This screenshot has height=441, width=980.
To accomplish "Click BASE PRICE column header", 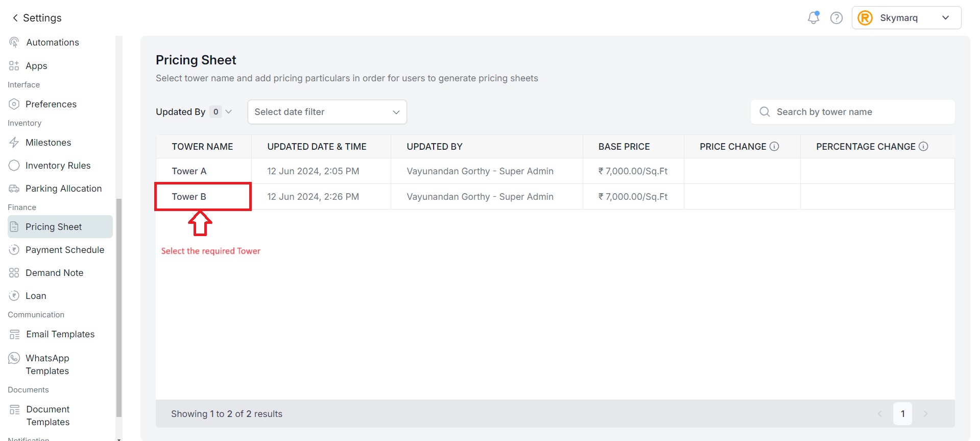I will [624, 147].
